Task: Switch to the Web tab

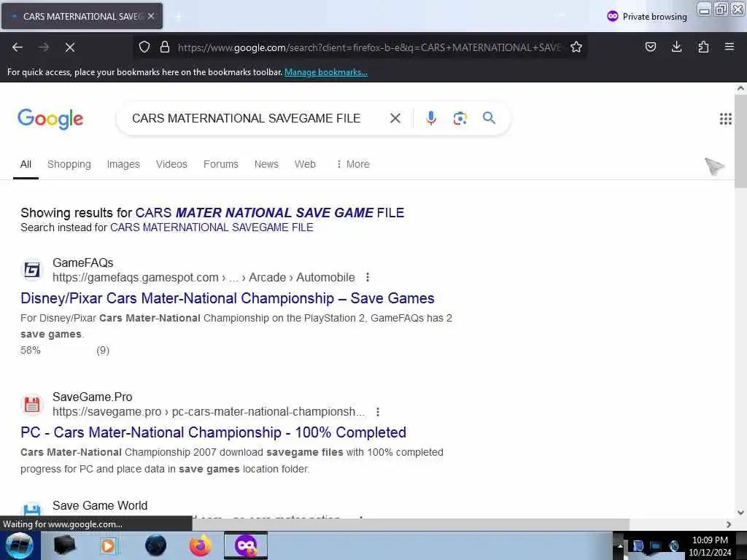Action: [x=305, y=164]
